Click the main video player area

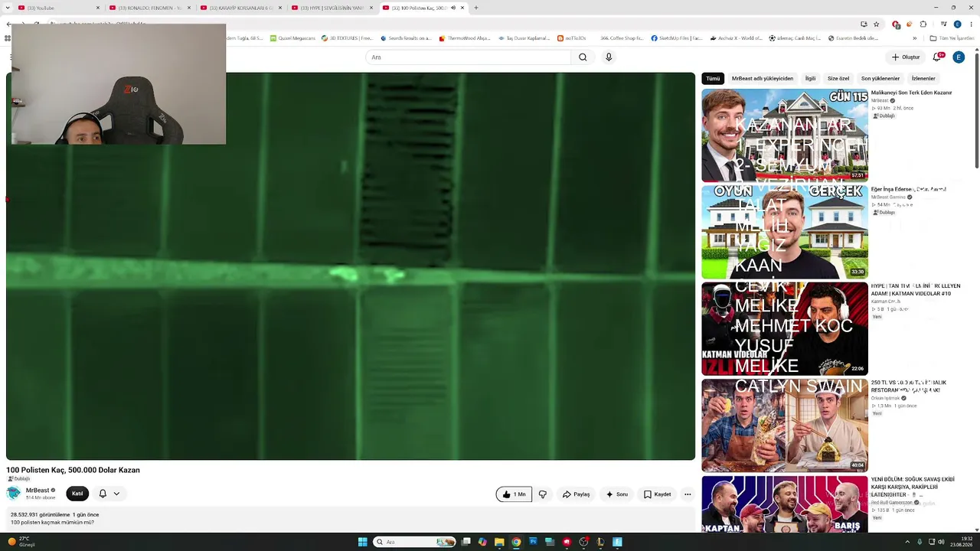pos(351,266)
